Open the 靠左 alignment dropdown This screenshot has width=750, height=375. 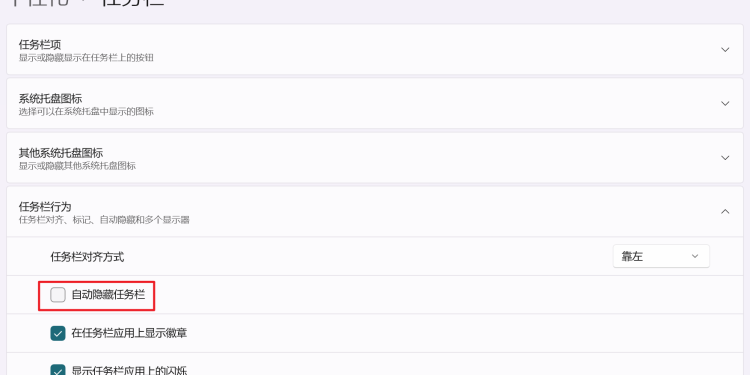click(x=661, y=256)
